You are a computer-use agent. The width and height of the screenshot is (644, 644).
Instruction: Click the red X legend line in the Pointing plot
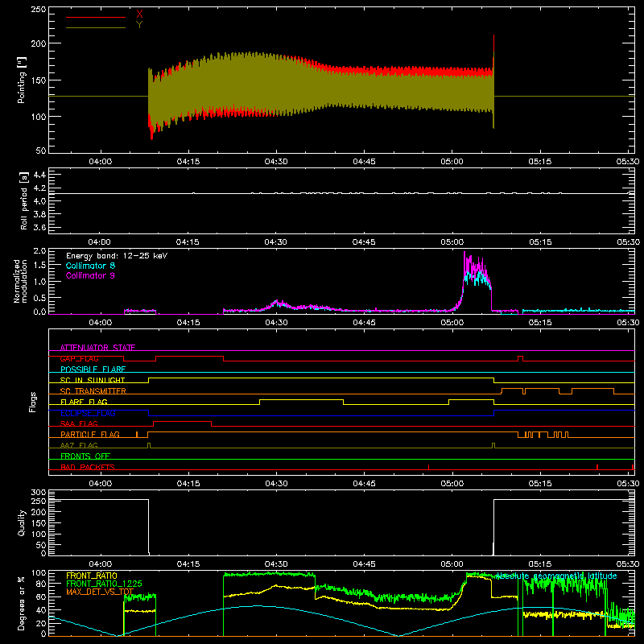coord(96,17)
